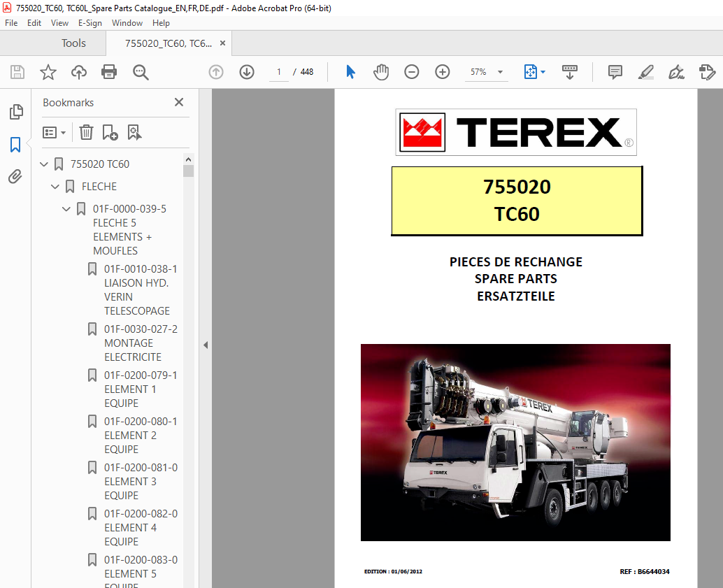Select the FLECHE bookmark
This screenshot has height=588, width=723.
(x=99, y=187)
